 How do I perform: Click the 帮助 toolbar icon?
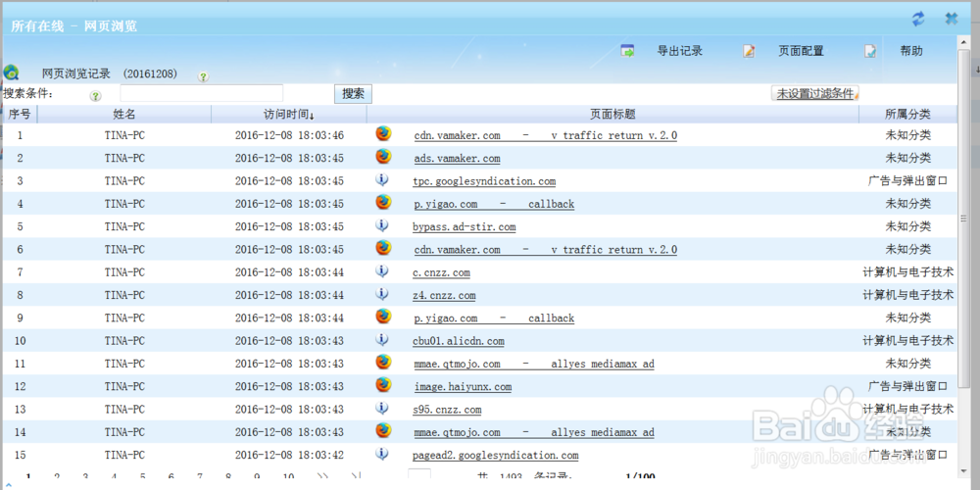[870, 51]
